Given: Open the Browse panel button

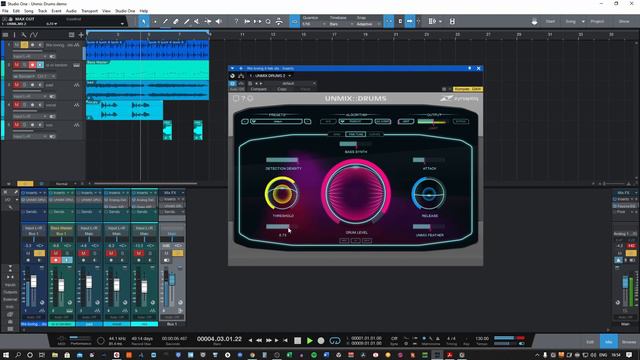Looking at the screenshot, I should (629, 342).
